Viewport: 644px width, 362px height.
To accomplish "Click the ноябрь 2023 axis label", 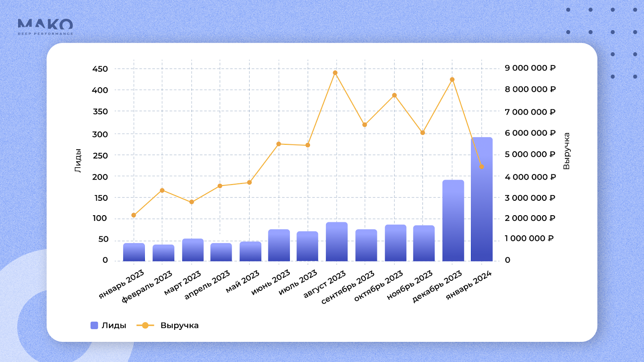I will click(x=410, y=285).
